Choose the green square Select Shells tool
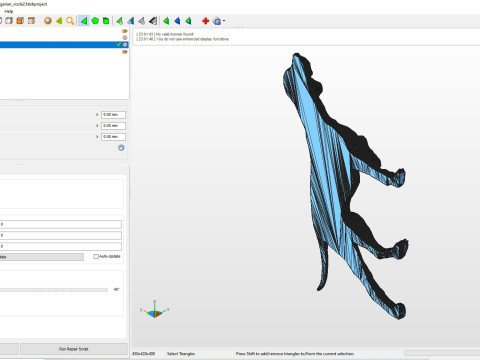Viewport: 480px width, 360px height. [106, 21]
